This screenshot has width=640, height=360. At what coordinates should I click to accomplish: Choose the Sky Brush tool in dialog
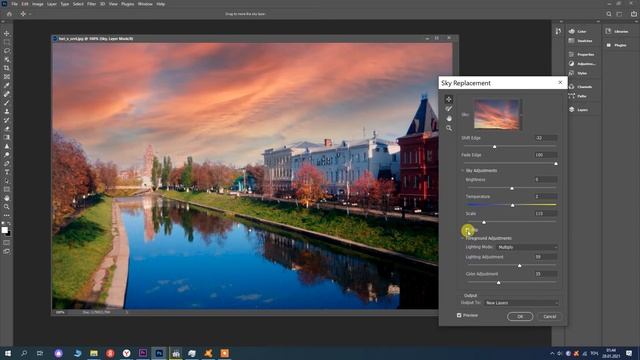(x=449, y=109)
